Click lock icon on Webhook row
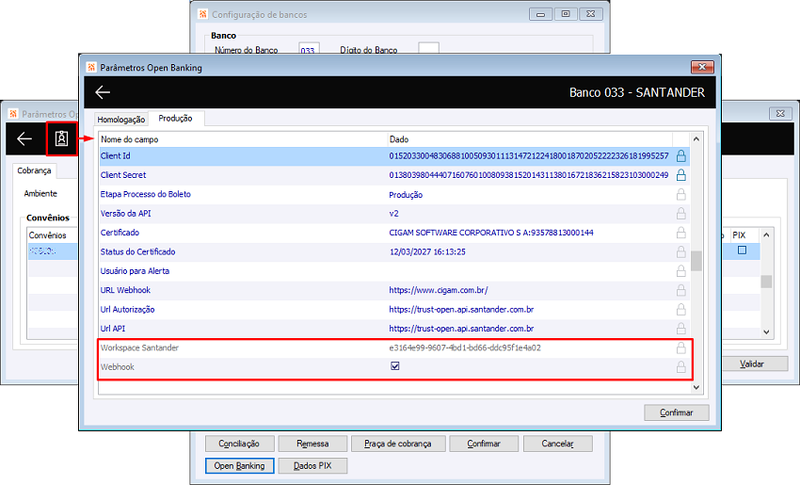This screenshot has width=800, height=485. click(681, 367)
